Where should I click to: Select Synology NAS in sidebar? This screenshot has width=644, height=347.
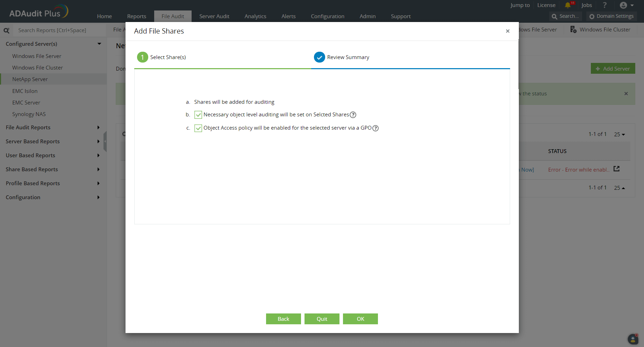click(29, 114)
